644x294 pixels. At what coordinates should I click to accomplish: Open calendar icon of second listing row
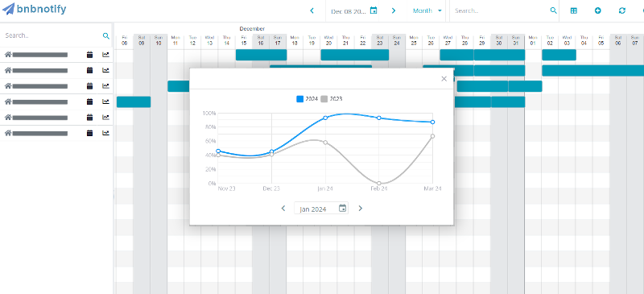click(90, 70)
